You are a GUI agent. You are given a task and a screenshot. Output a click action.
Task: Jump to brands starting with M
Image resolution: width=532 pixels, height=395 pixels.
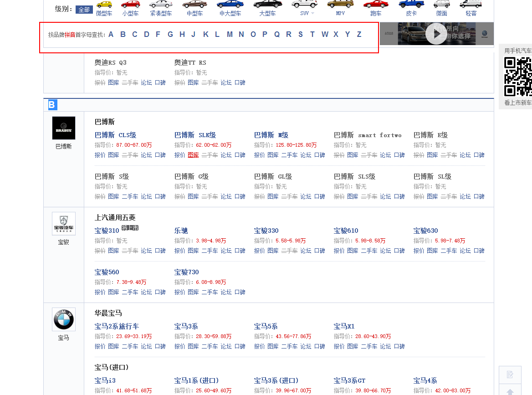[230, 34]
